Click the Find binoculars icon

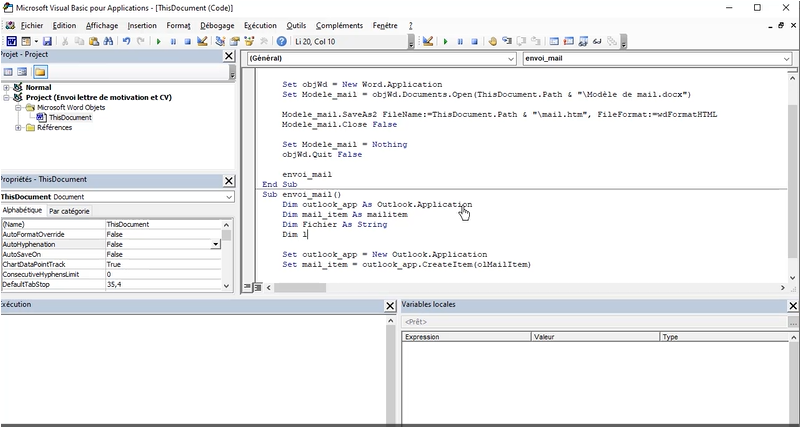pos(109,42)
